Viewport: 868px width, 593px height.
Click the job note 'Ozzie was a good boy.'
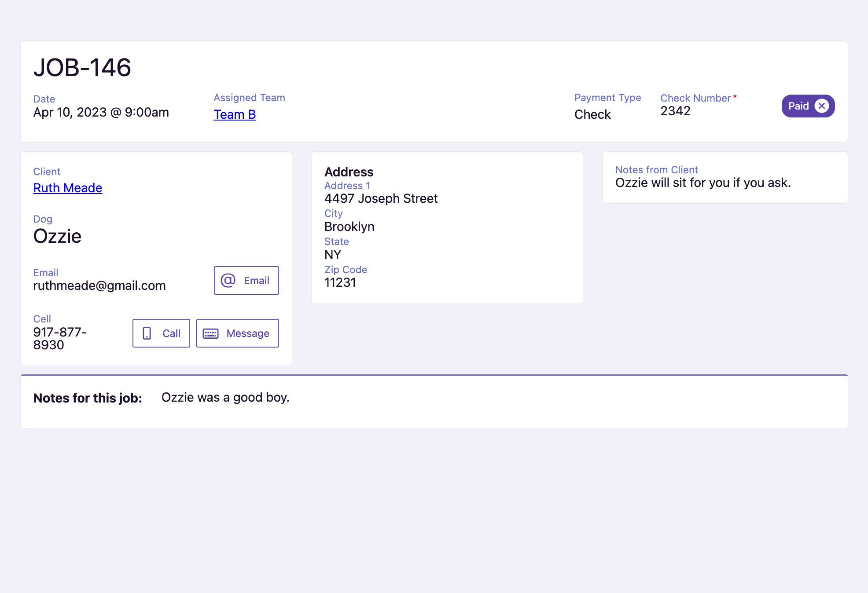point(225,397)
